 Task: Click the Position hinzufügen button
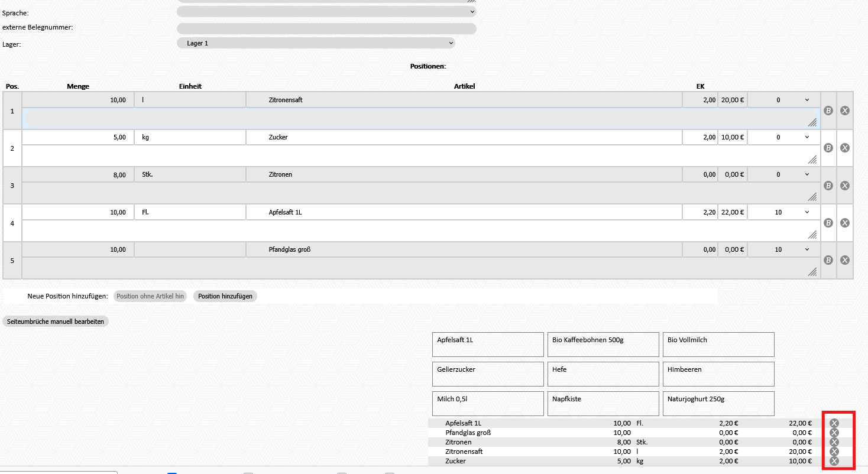[225, 296]
